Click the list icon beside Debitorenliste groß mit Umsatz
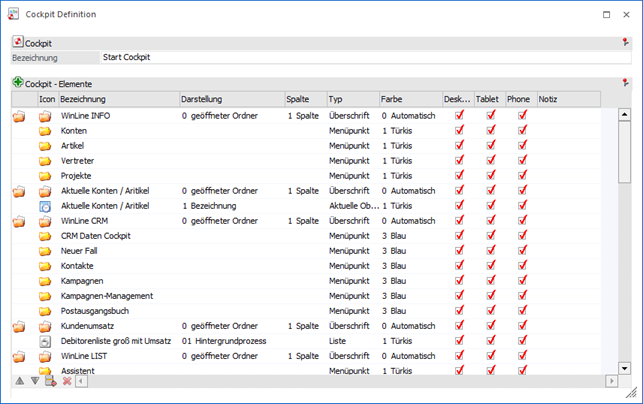 click(x=45, y=341)
